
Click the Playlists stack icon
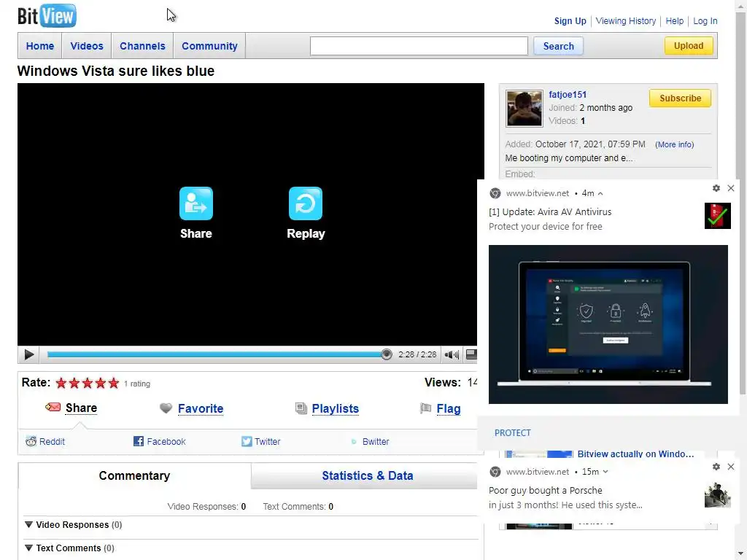(301, 408)
